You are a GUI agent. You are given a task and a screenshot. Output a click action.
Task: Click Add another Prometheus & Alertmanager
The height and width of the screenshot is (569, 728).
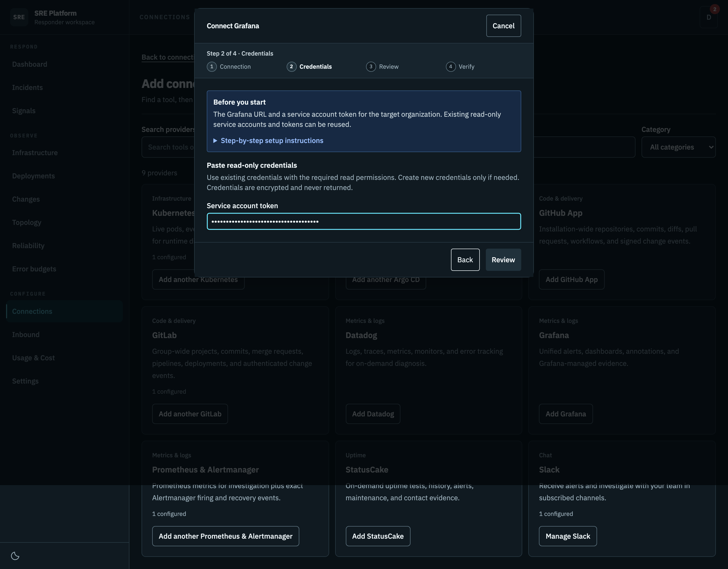[226, 536]
